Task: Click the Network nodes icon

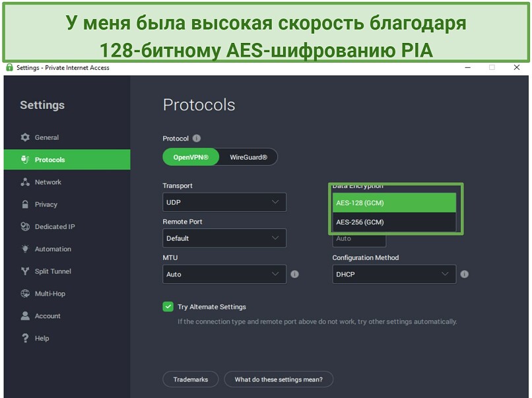Action: coord(25,182)
